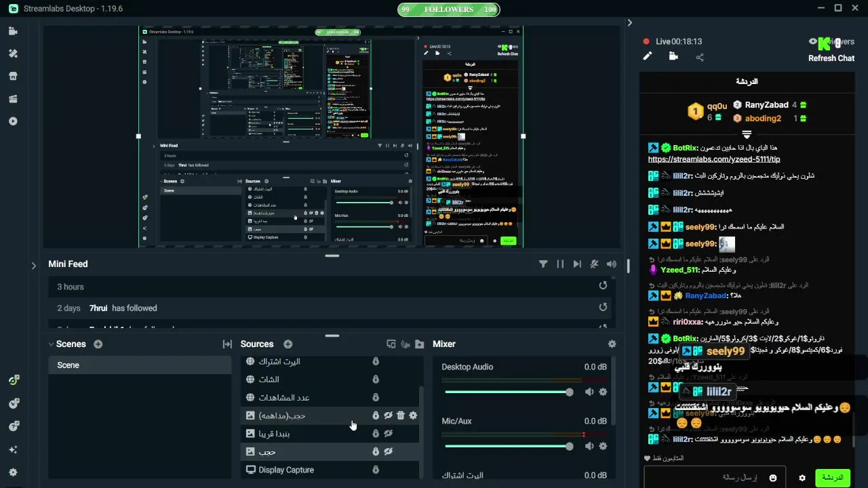Viewport: 868px width, 488px height.
Task: Select the بنبدا قريبا image source
Action: coord(330,433)
